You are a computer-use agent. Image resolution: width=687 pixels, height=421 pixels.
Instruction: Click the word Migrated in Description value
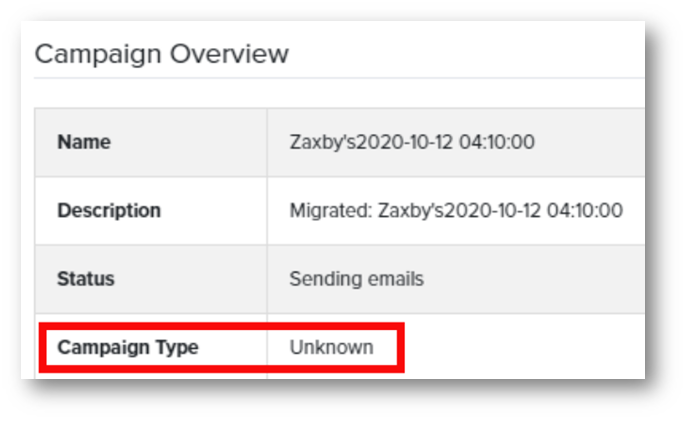pos(331,211)
